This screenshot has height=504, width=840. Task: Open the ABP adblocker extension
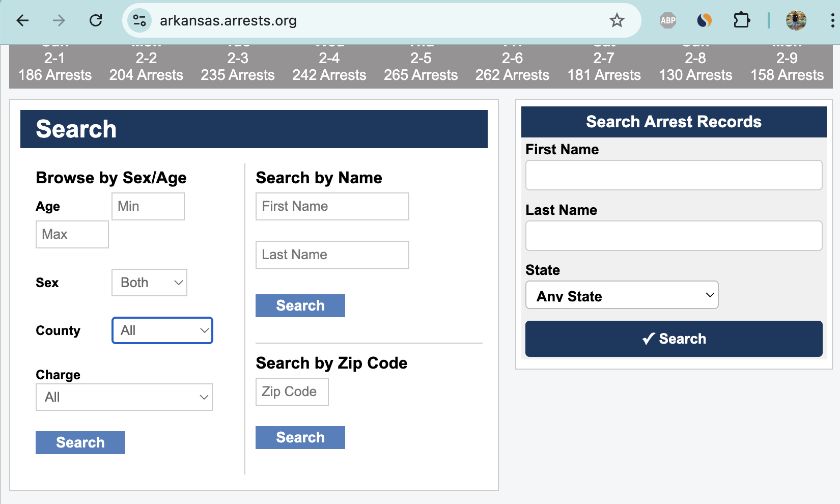[x=667, y=20]
